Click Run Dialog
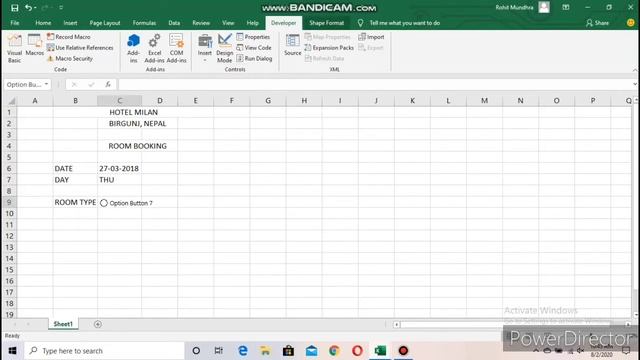Screen dimensions: 640x360 tap(254, 58)
